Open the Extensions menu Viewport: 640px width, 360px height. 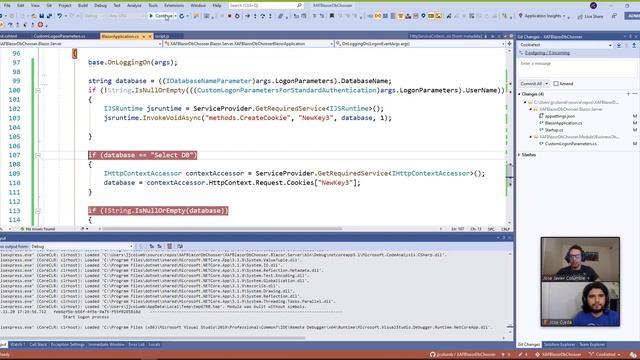(174, 5)
